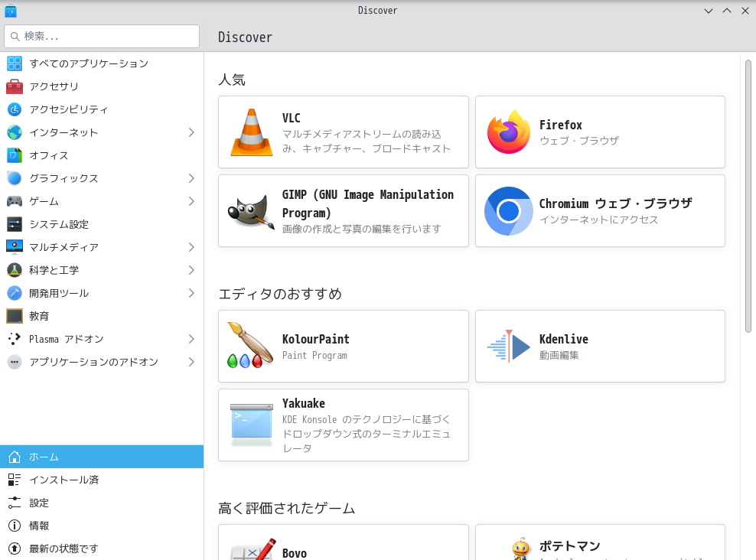Expand the インターネット category
Screen dimensions: 756x560
point(191,132)
